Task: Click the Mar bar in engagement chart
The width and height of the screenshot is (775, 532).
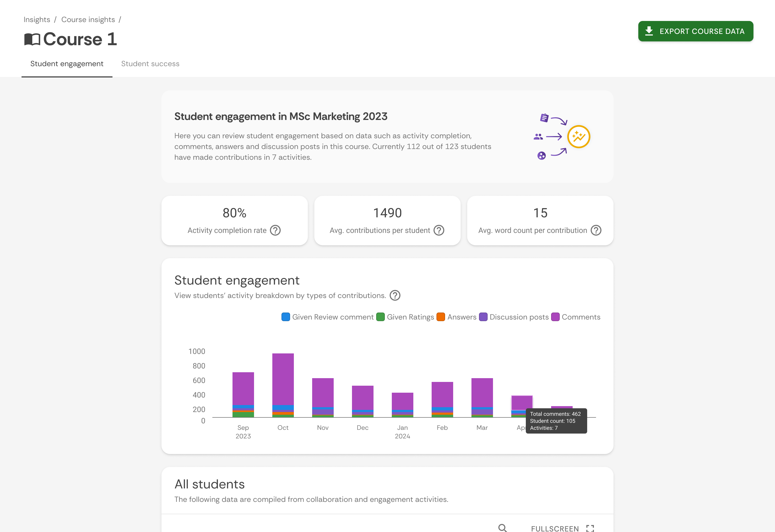Action: tap(482, 397)
